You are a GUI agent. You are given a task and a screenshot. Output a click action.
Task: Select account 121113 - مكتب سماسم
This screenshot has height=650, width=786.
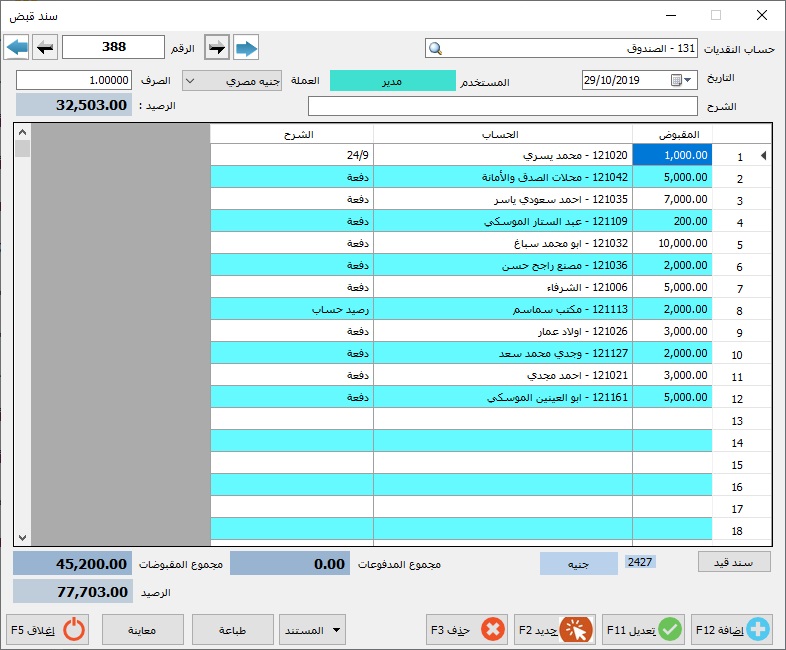(503, 309)
